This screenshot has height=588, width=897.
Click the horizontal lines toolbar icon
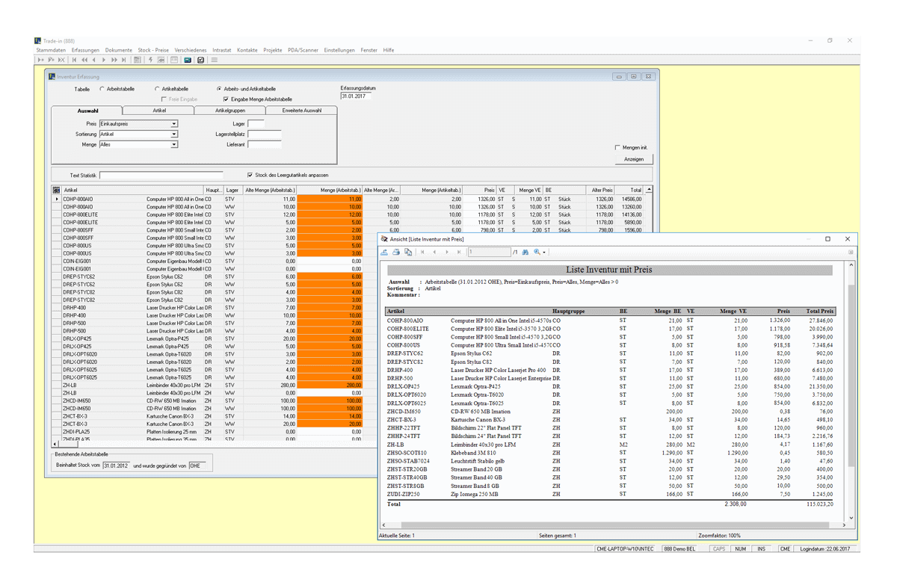pyautogui.click(x=214, y=60)
